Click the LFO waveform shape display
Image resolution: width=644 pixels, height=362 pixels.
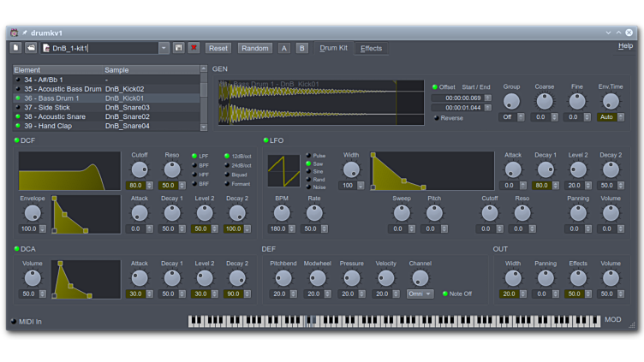[283, 171]
